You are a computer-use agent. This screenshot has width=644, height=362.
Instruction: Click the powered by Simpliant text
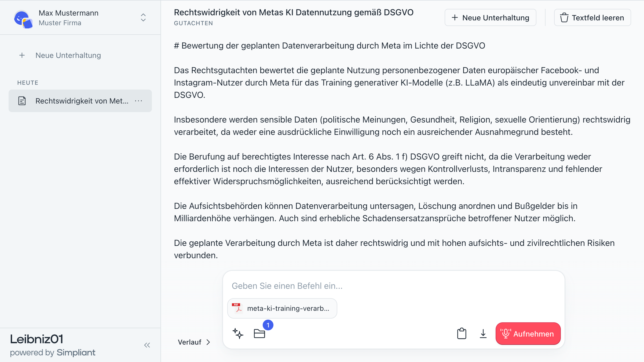53,352
